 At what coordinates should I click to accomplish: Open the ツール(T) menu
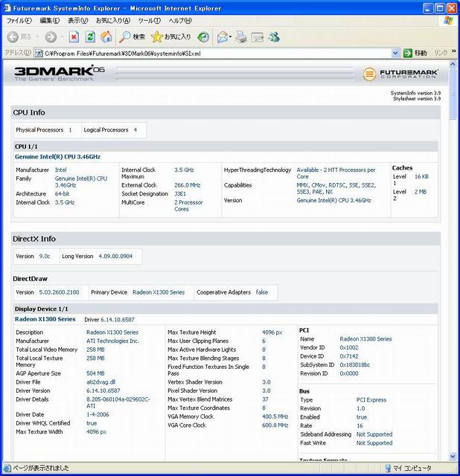tap(149, 20)
